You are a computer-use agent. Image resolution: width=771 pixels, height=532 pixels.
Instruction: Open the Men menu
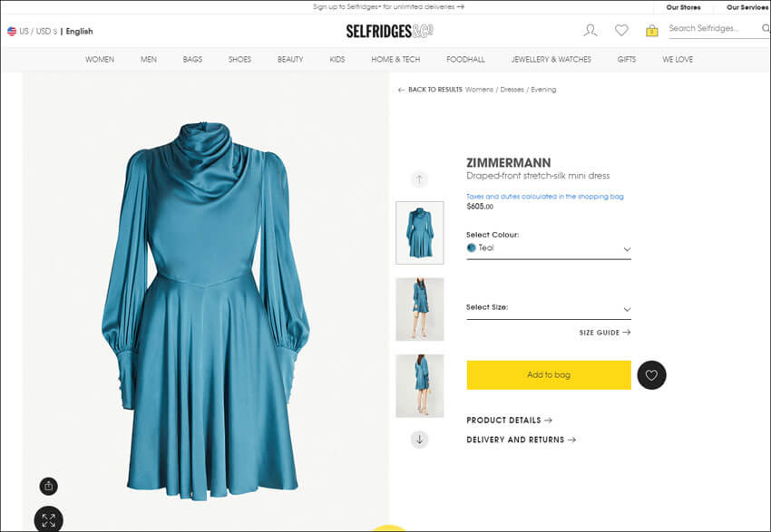(x=149, y=60)
